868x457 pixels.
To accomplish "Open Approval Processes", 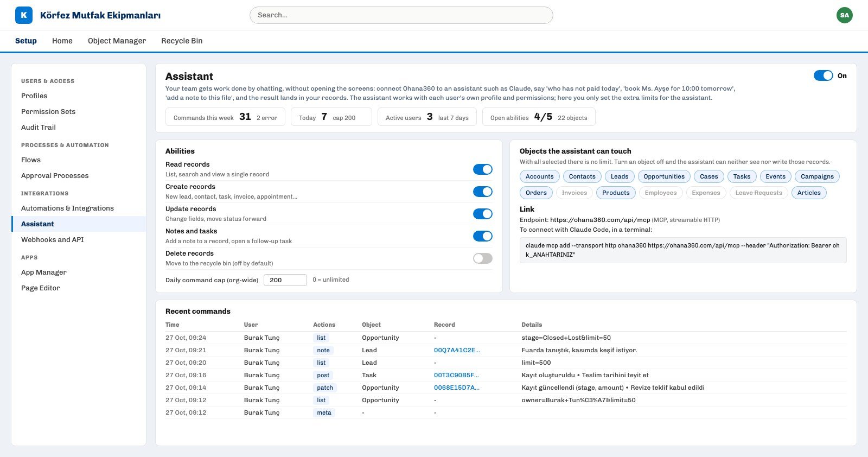I will (79, 176).
